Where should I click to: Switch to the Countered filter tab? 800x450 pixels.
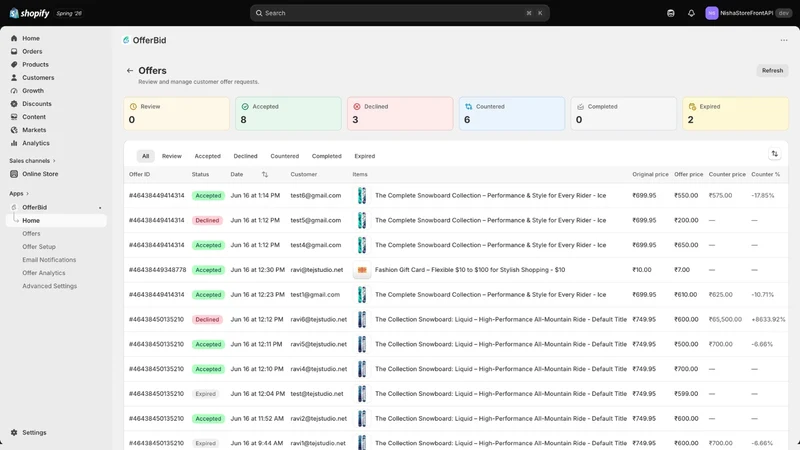[285, 156]
